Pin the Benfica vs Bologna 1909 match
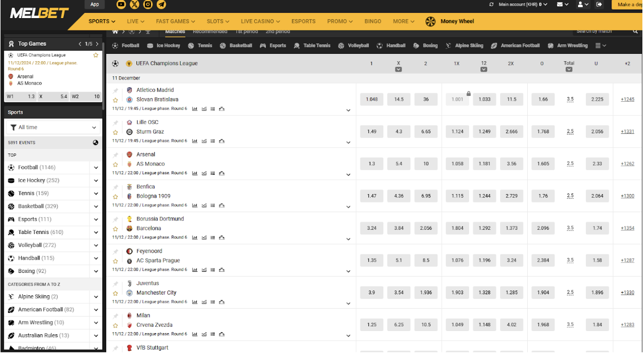Screen dimensions: 644x355 pos(115,187)
